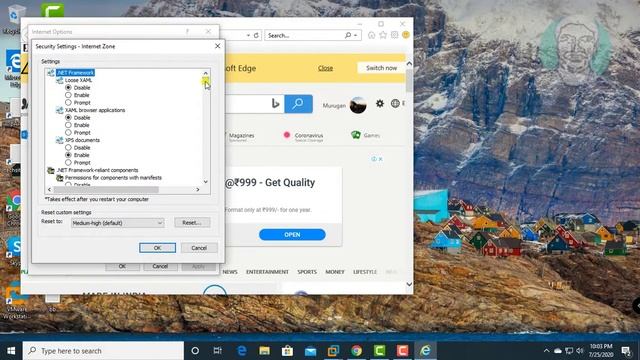Select Disable under Loose XAML
Viewport: 640px width, 360px height.
point(68,87)
